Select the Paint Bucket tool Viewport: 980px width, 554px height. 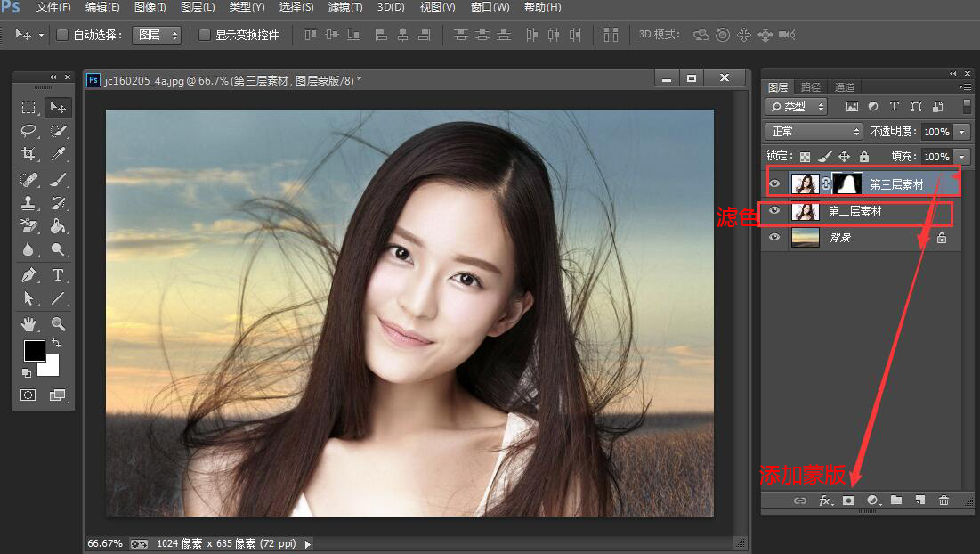[x=58, y=225]
